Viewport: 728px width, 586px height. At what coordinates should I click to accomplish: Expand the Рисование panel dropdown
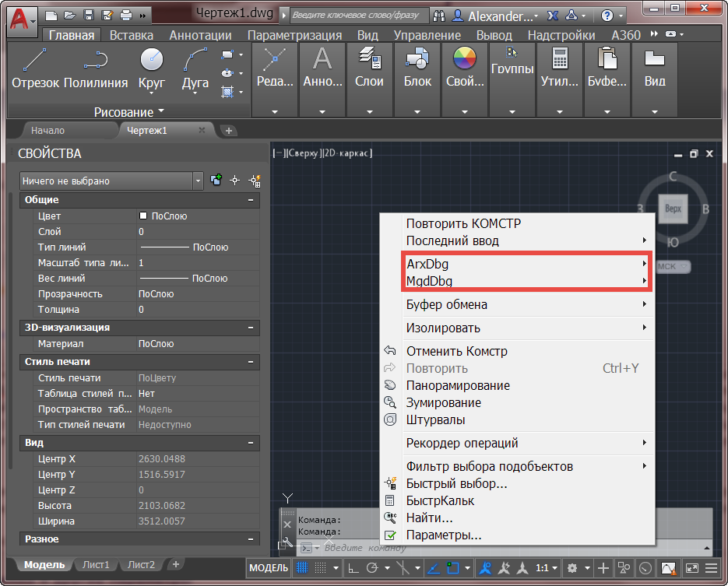click(129, 112)
